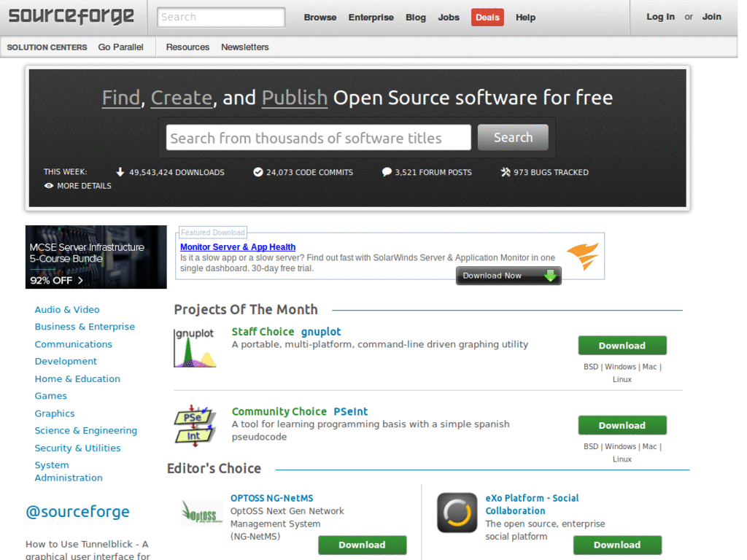Click the SourceForge logo
Image resolution: width=747 pixels, height=560 pixels.
coord(70,16)
